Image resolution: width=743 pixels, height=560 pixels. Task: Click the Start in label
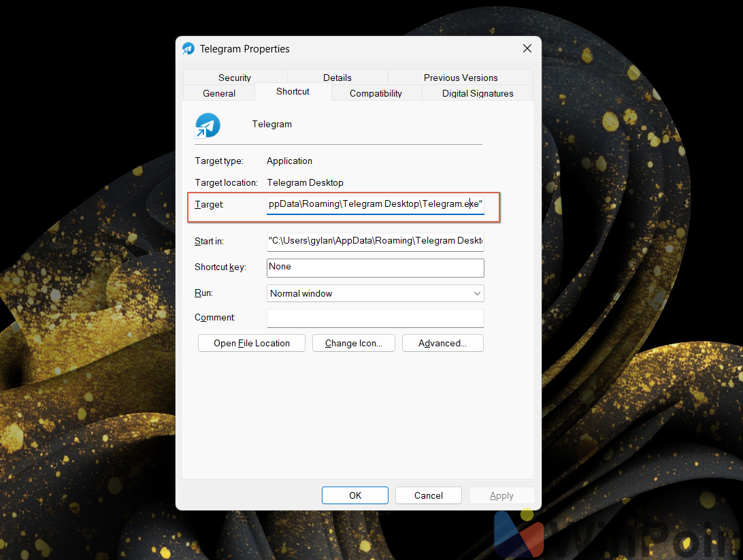tap(209, 241)
